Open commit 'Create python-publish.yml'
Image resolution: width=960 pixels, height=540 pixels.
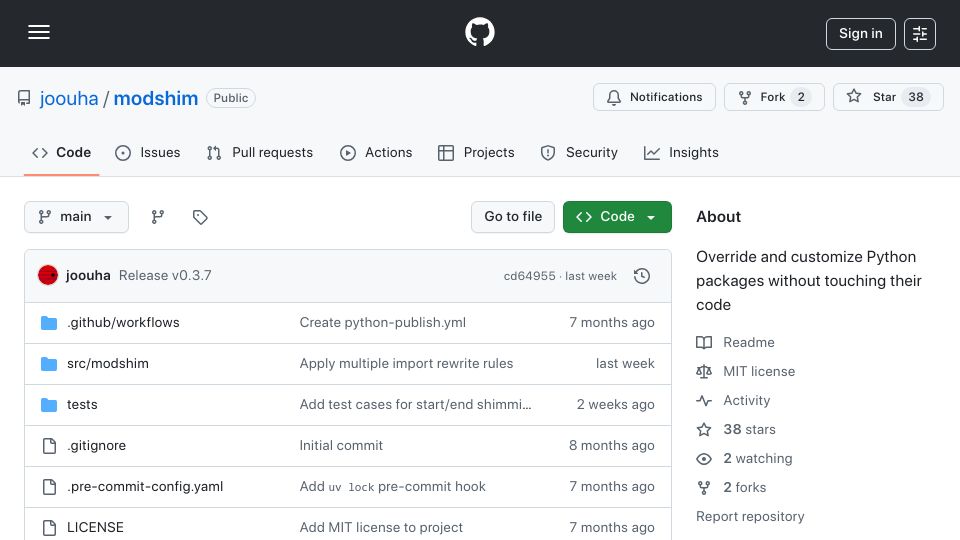pos(383,323)
